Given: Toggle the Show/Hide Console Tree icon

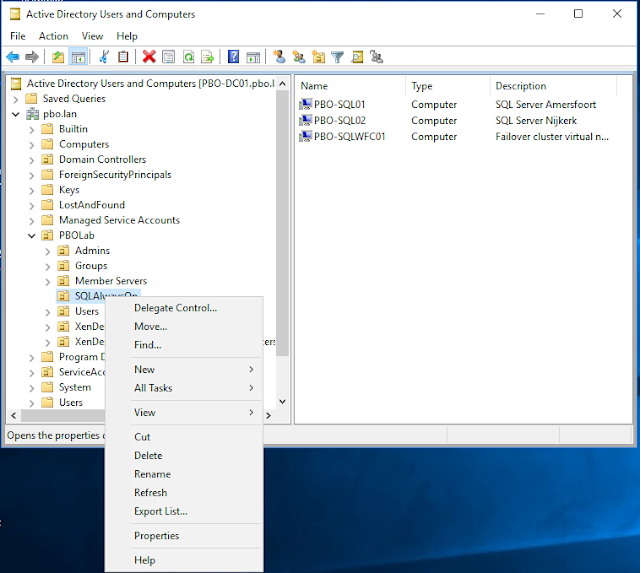Looking at the screenshot, I should 78,57.
